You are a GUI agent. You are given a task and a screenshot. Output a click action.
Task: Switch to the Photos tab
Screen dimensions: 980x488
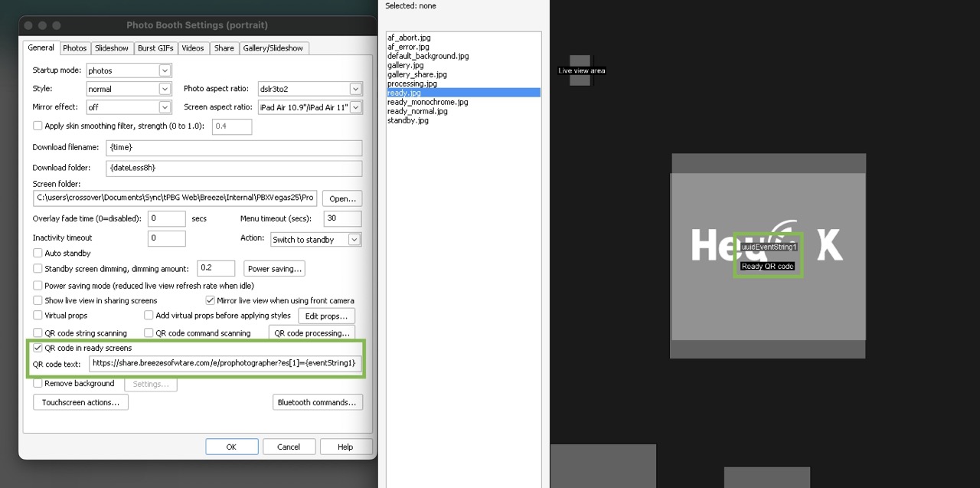(x=74, y=48)
